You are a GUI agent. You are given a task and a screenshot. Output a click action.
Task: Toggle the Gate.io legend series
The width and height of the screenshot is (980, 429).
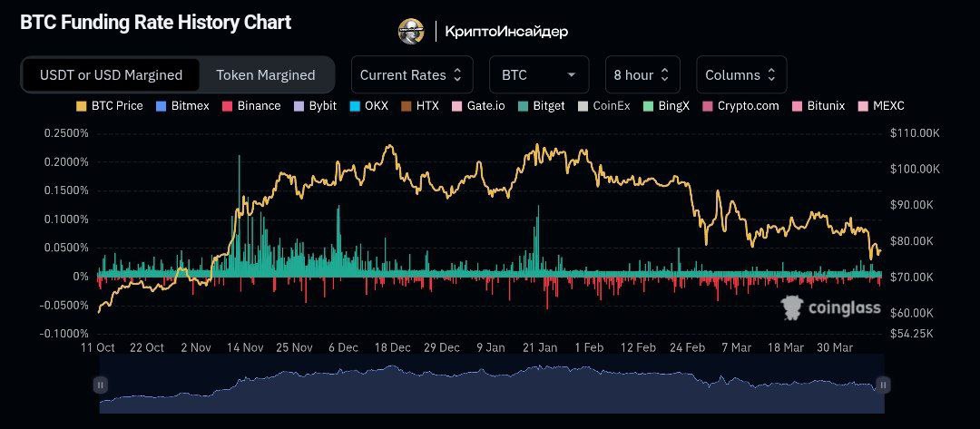pyautogui.click(x=477, y=105)
